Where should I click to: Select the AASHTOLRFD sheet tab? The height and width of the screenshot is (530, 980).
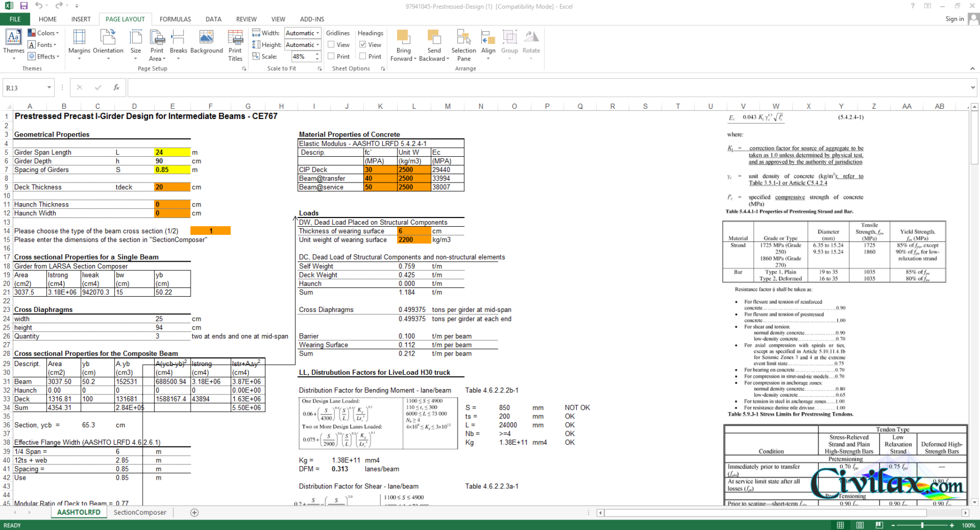point(79,513)
